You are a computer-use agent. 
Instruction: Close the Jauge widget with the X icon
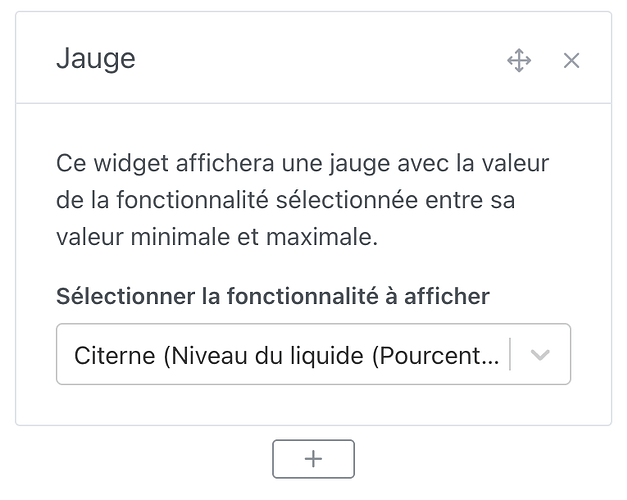click(571, 60)
